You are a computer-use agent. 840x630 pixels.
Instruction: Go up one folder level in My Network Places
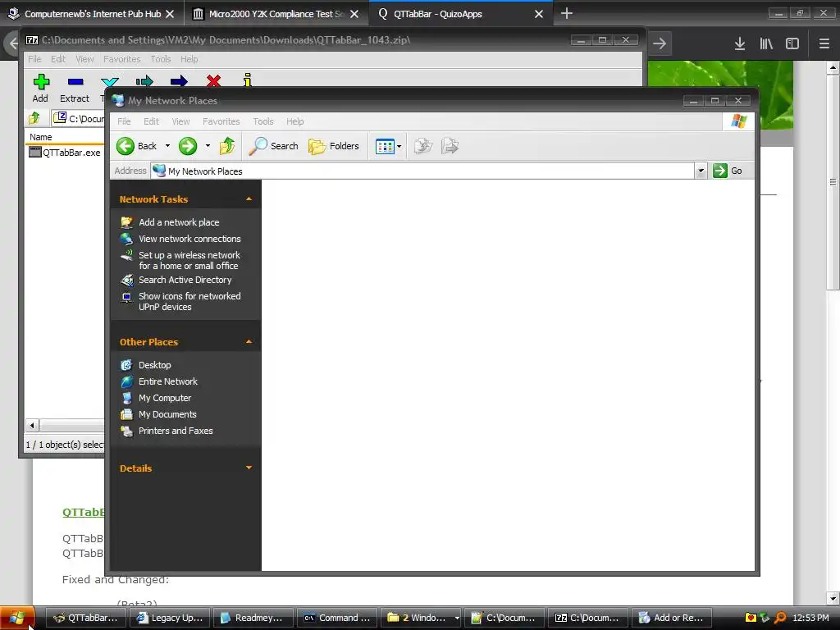tap(227, 146)
